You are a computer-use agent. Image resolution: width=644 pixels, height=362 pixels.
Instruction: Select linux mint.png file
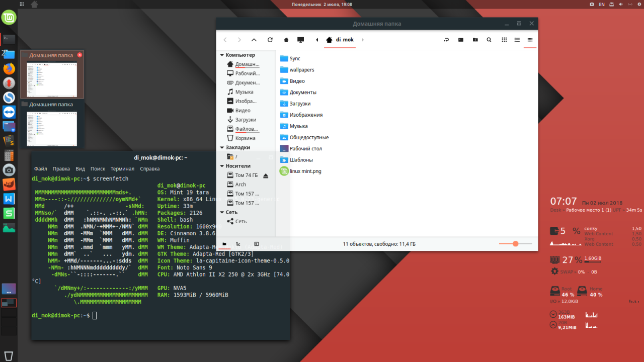[x=300, y=171]
